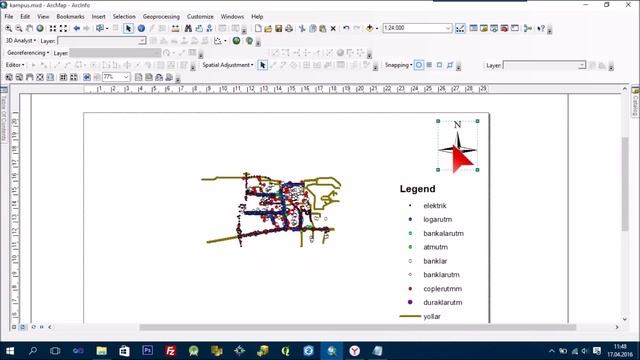
Task: Go back to previous extent (blue left arrow)
Action: [76, 29]
